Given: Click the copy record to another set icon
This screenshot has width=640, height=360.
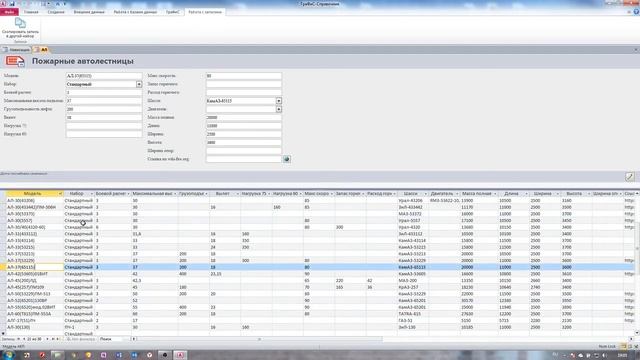Looking at the screenshot, I should click(20, 23).
